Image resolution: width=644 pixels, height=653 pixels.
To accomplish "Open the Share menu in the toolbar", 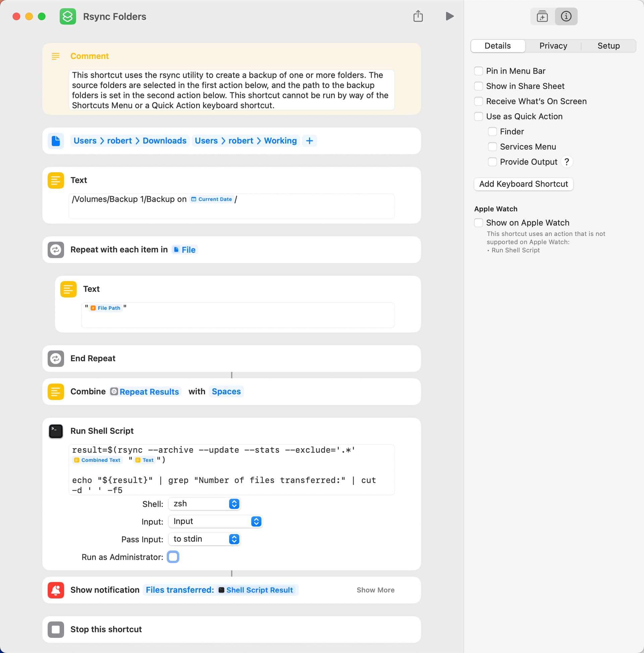I will coord(418,16).
